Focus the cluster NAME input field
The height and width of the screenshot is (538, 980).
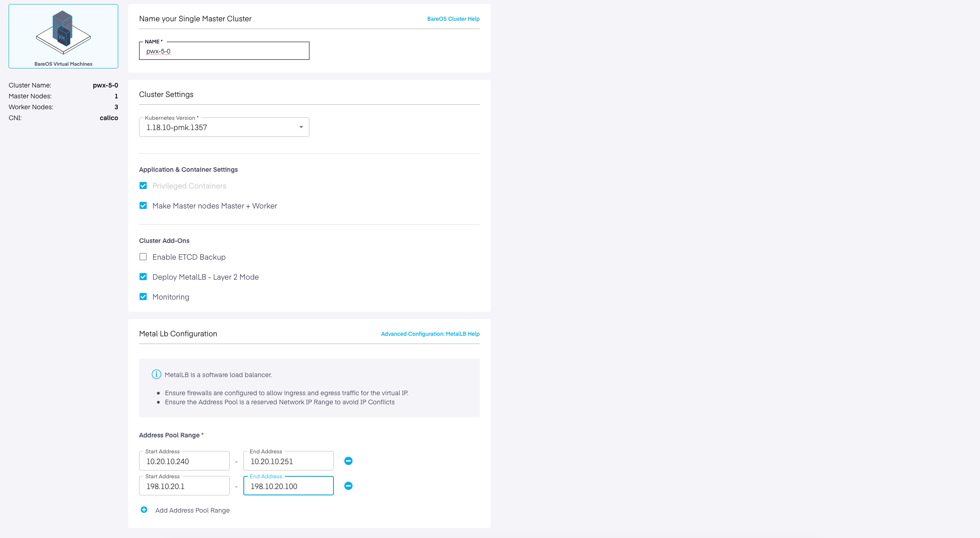pyautogui.click(x=224, y=51)
